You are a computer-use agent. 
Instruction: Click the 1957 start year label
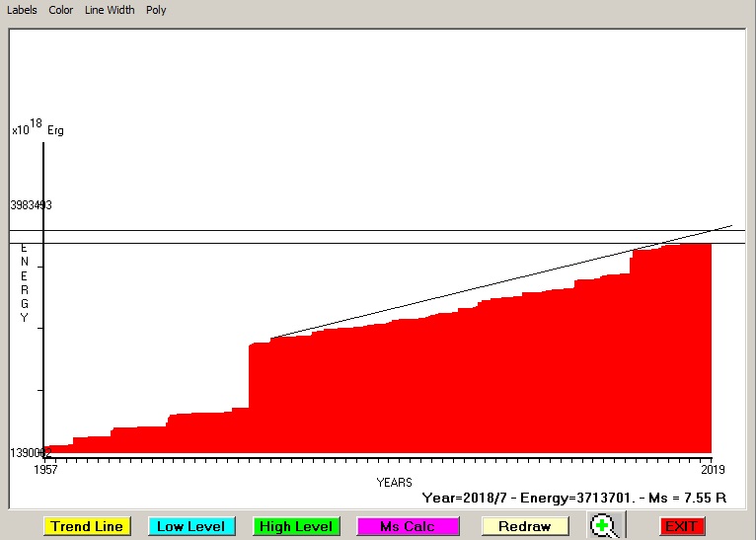(45, 469)
